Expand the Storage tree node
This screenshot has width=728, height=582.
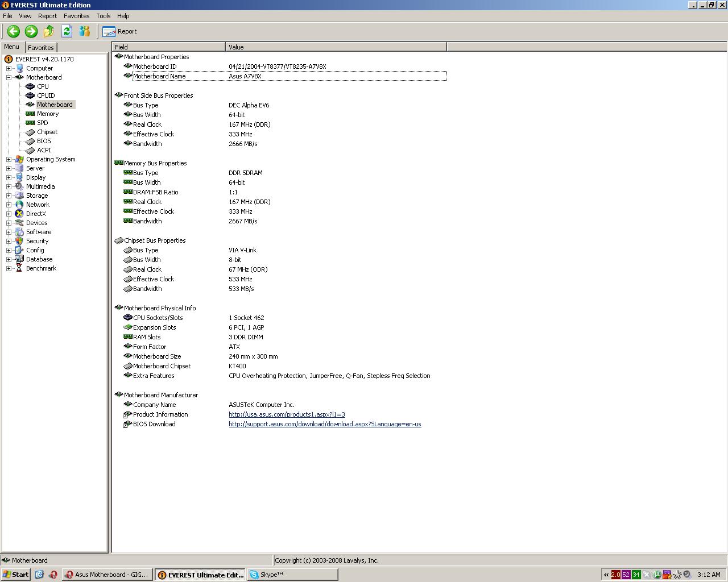point(9,196)
